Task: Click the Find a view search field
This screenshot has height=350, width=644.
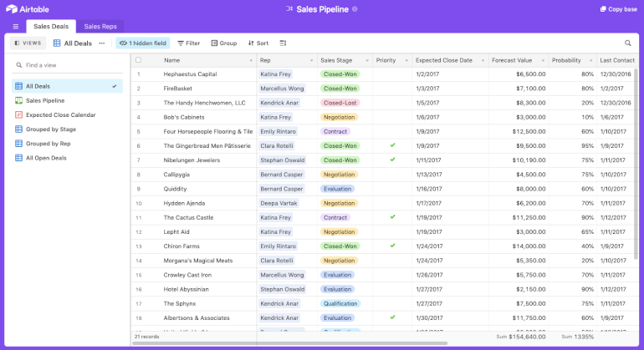Action: pos(68,65)
